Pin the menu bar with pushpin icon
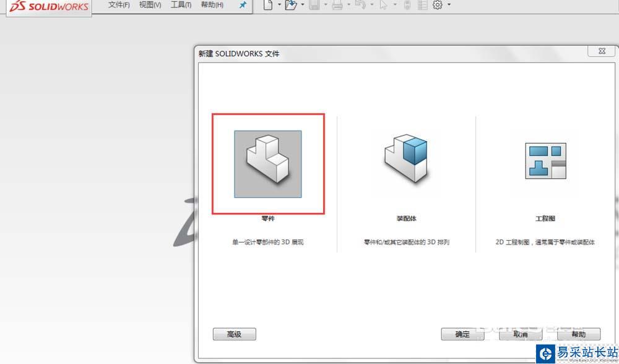Viewport: 619px width, 364px height. coord(243,5)
